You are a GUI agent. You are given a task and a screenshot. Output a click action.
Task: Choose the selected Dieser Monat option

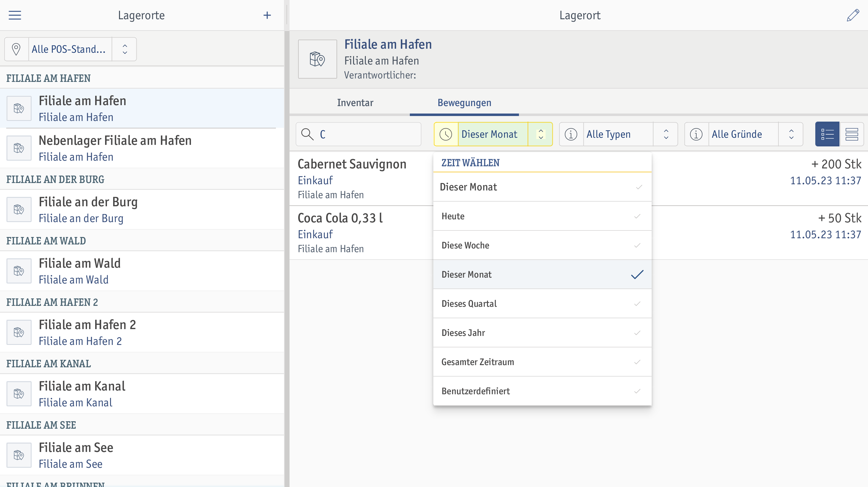click(x=542, y=275)
